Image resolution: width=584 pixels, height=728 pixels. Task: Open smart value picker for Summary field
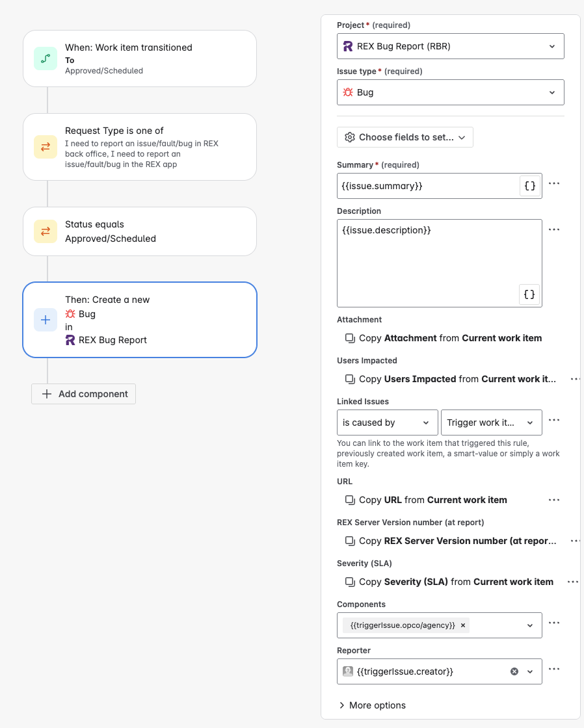(529, 186)
